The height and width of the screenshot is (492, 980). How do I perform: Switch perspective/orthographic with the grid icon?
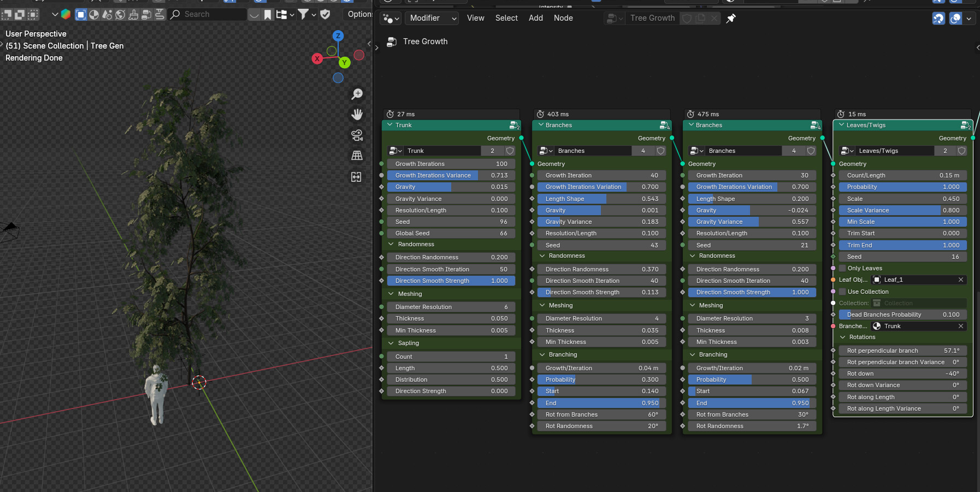[x=357, y=156]
